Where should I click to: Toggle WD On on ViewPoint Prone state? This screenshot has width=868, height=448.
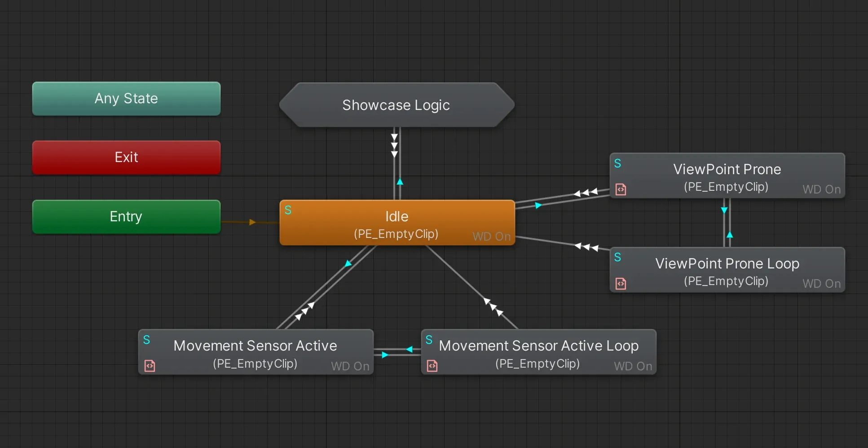[821, 189]
